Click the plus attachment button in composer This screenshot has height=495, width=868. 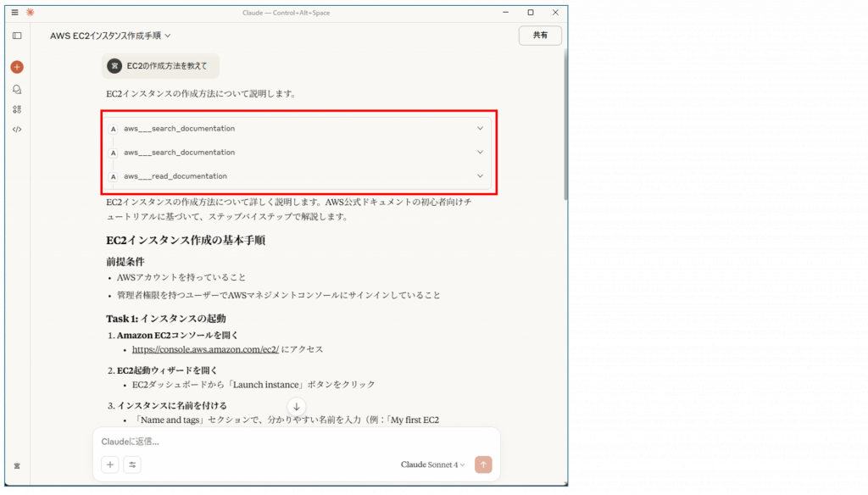point(110,464)
